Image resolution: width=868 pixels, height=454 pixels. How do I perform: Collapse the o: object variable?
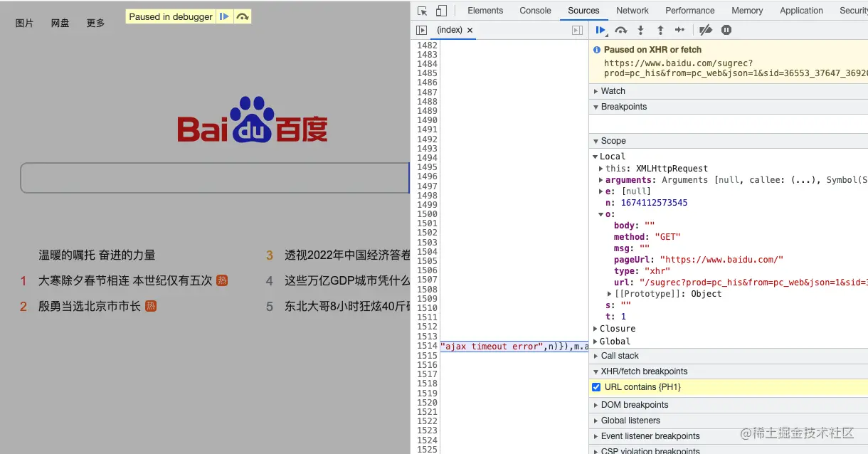(601, 214)
